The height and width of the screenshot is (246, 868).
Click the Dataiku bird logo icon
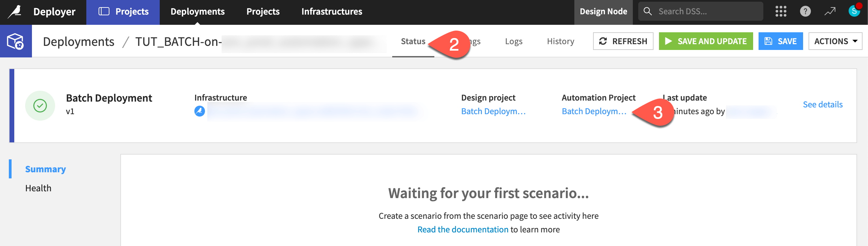coord(15,12)
